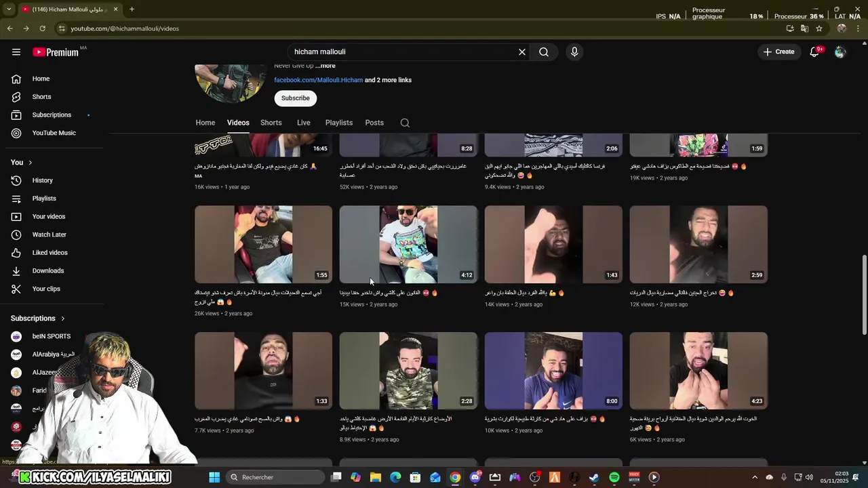Clear the search box text
This screenshot has height=488, width=868.
pos(522,52)
